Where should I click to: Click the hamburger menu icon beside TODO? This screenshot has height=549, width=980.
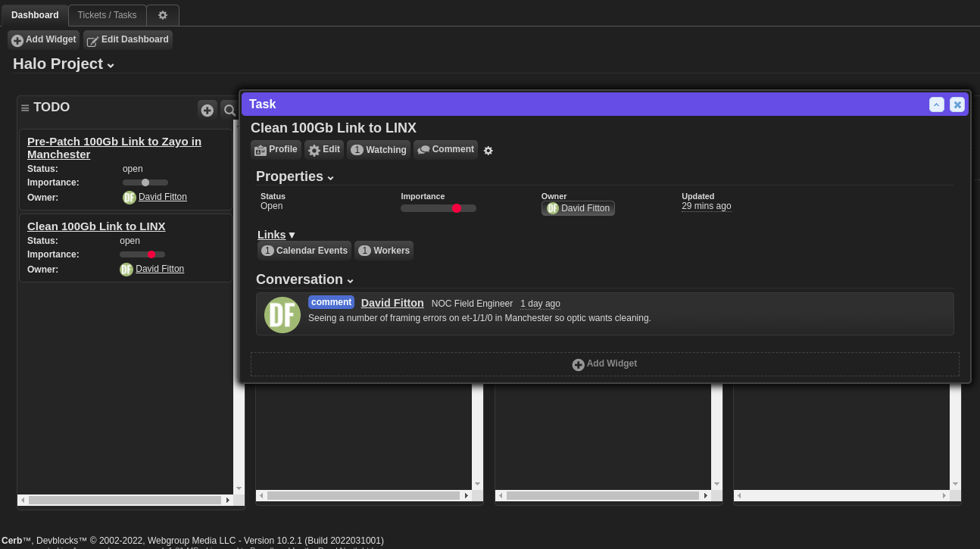25,108
